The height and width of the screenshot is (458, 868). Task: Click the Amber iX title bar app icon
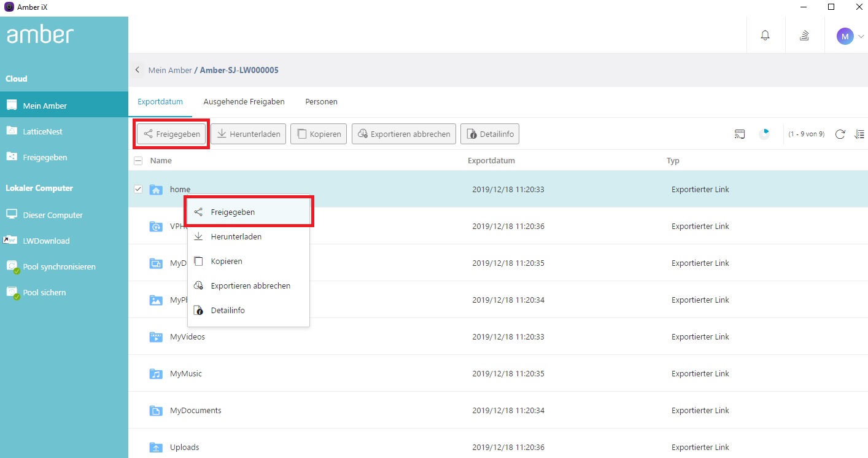9,7
